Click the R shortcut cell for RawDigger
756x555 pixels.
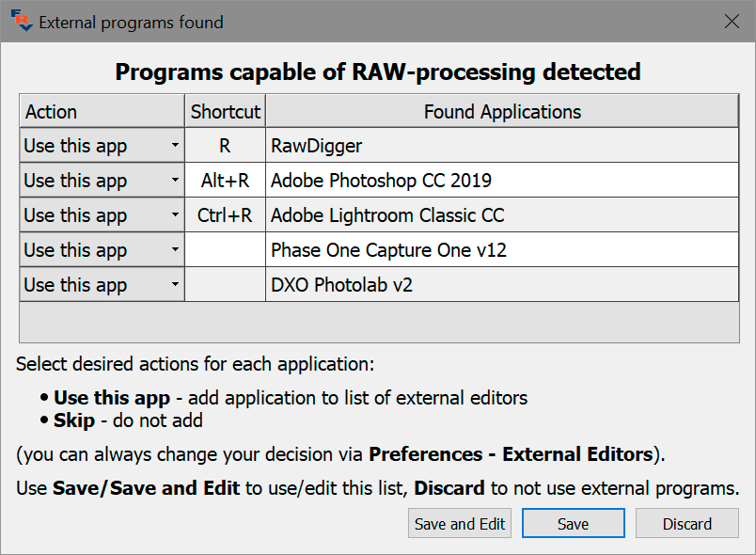tap(225, 146)
